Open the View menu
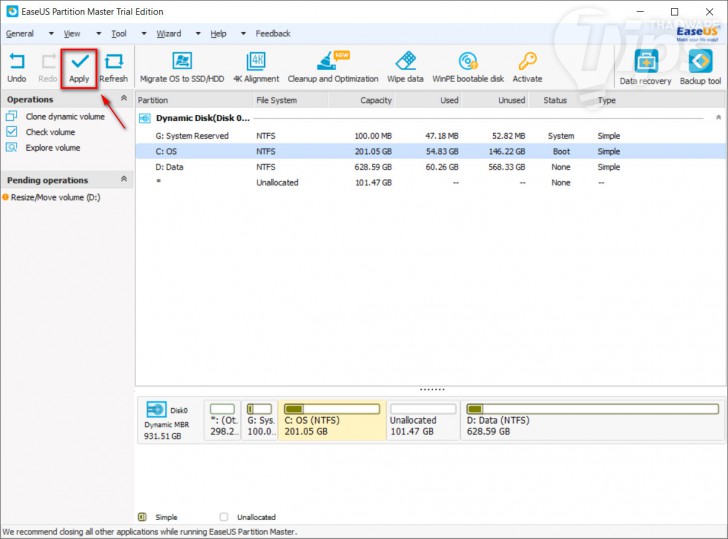Screen dimensions: 728x539 click(x=72, y=33)
